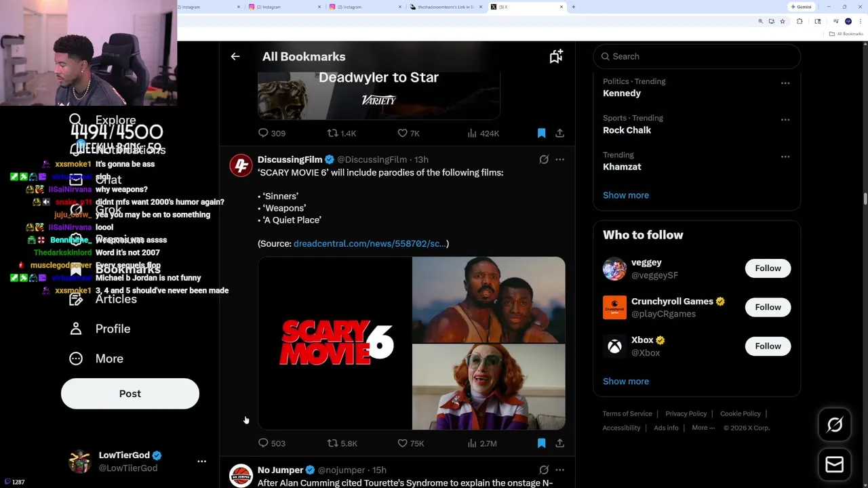The height and width of the screenshot is (488, 868).
Task: Open the Profile sidebar item
Action: [100, 329]
